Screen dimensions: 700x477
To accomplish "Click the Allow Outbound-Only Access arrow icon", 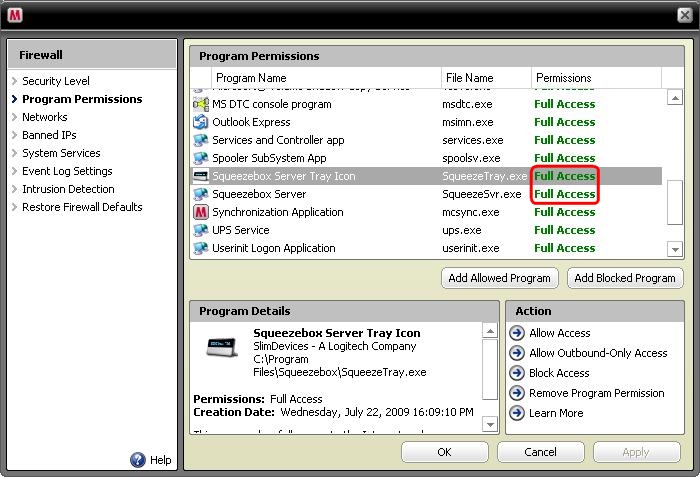I will pos(517,353).
